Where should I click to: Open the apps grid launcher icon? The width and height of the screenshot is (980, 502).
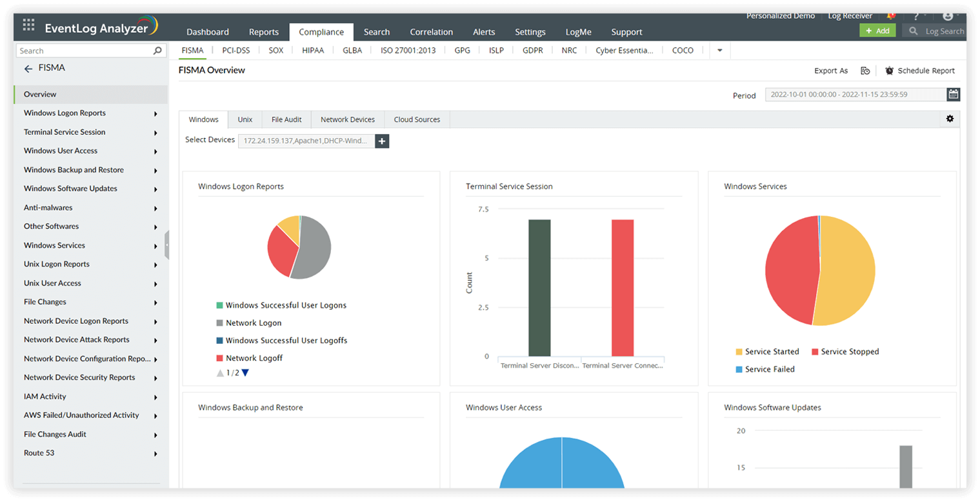point(28,25)
